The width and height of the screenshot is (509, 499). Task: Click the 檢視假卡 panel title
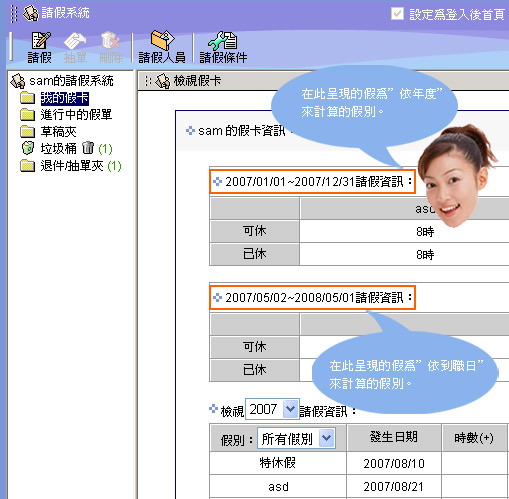197,81
